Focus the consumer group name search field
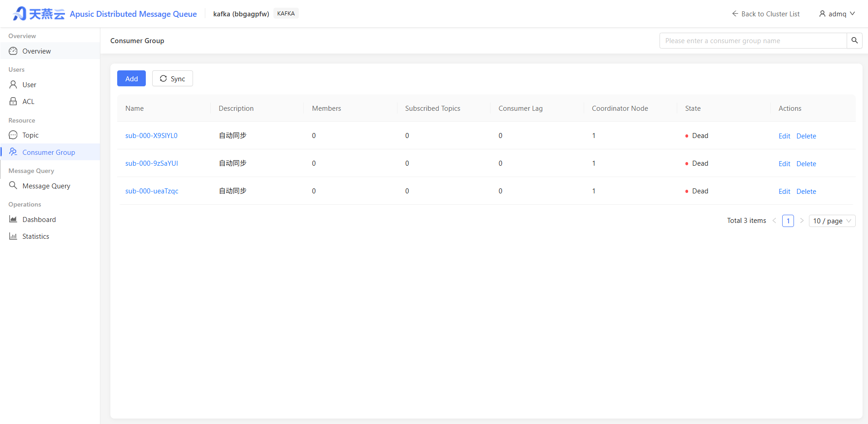The width and height of the screenshot is (868, 424). [753, 40]
